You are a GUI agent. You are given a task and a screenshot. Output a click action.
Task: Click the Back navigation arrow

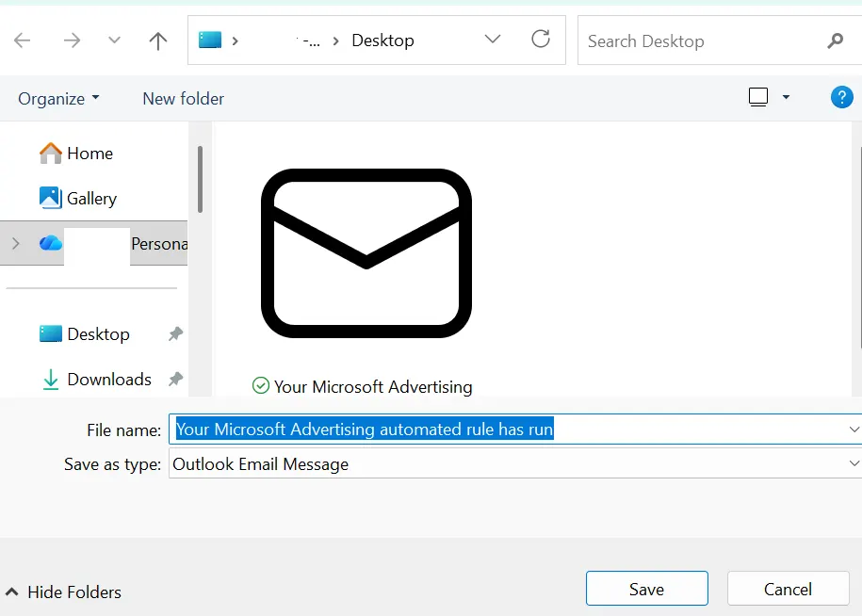tap(23, 41)
